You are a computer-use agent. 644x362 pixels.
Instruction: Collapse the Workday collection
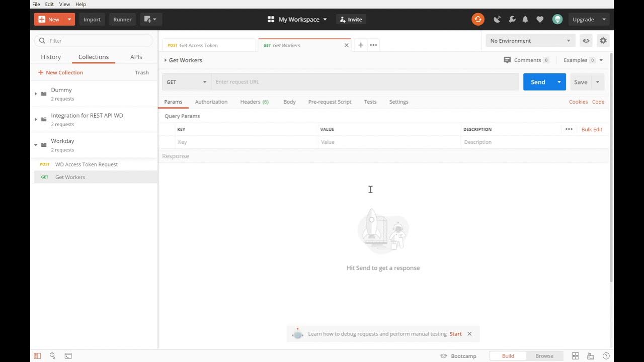[x=36, y=145]
